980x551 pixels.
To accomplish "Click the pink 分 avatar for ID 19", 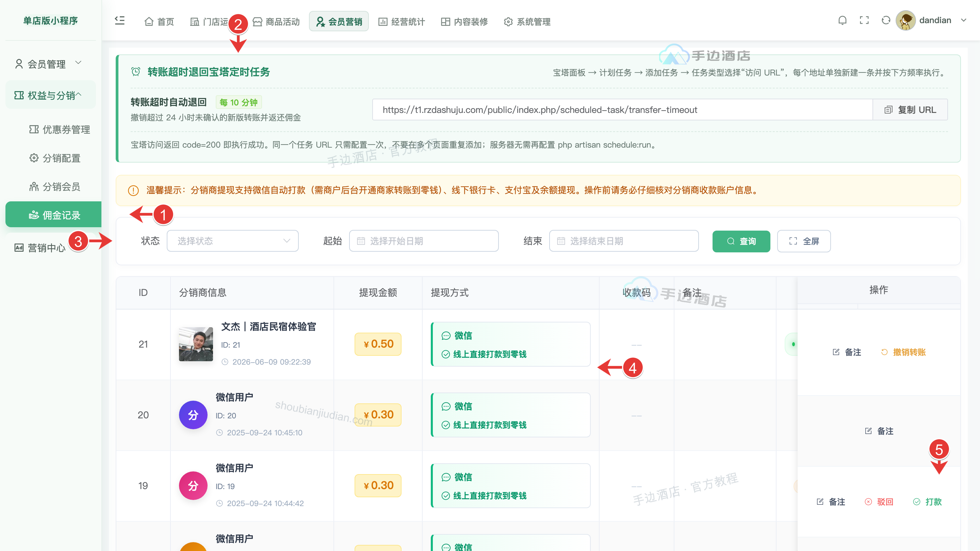I will [193, 486].
